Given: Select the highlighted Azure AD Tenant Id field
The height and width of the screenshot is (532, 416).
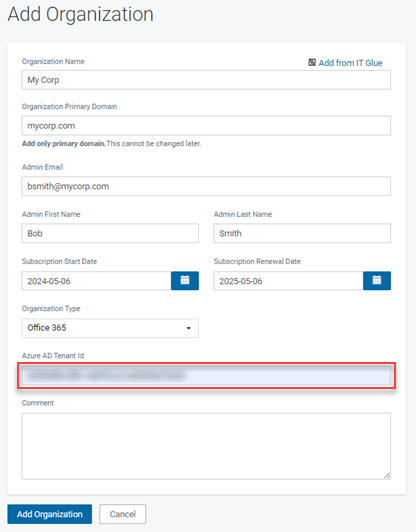Looking at the screenshot, I should [206, 376].
